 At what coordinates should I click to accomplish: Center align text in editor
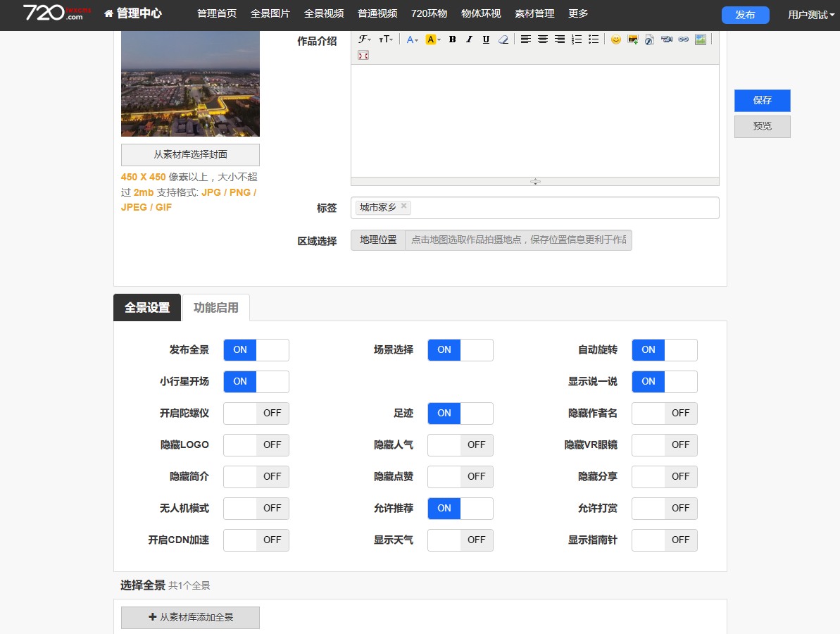[x=543, y=39]
